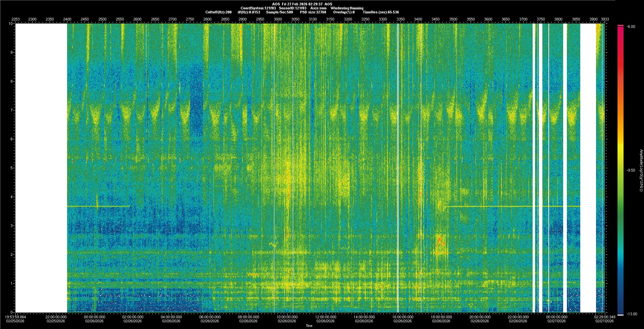Click the 12:00:00.000 02/26/2026 time label
The height and width of the screenshot is (329, 644).
(326, 319)
